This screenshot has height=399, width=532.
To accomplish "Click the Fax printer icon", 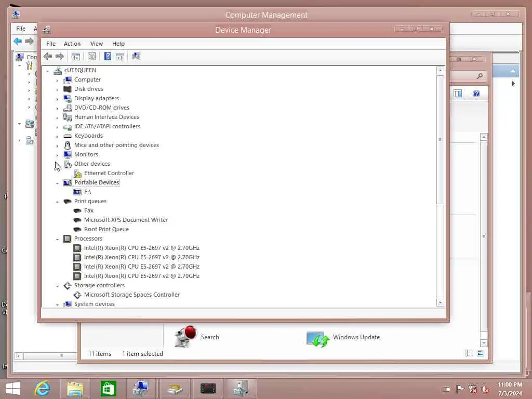I will 77,211.
